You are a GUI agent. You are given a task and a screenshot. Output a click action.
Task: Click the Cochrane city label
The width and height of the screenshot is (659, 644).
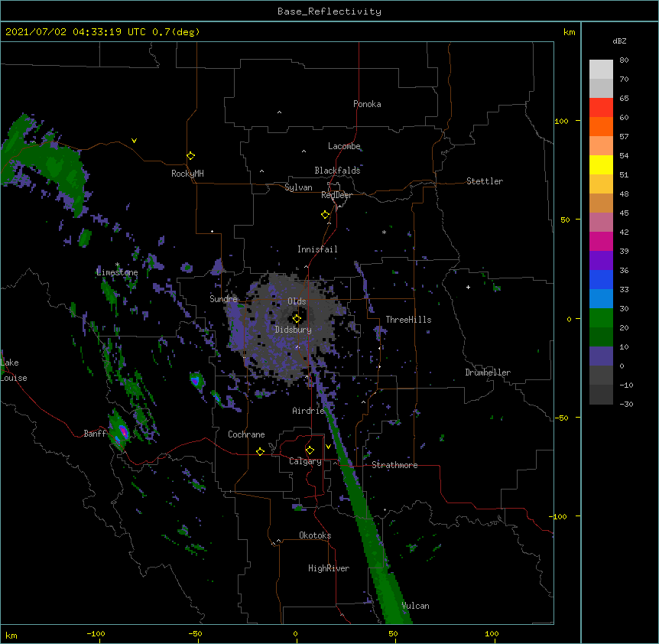pyautogui.click(x=246, y=434)
